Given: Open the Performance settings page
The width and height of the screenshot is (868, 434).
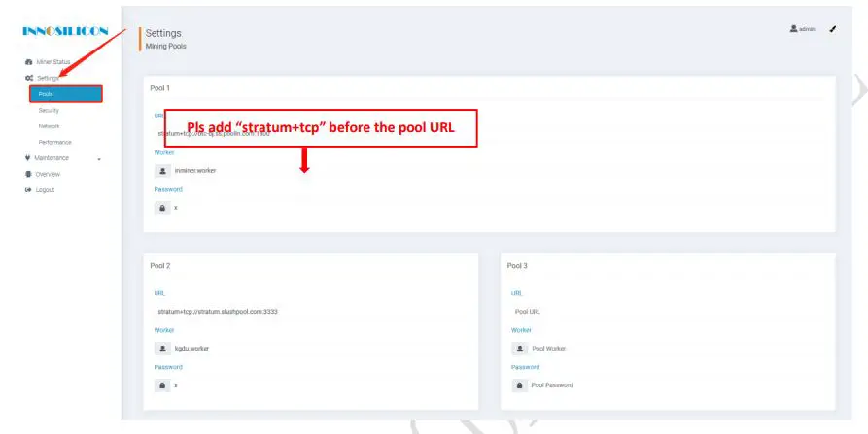Looking at the screenshot, I should pyautogui.click(x=54, y=142).
